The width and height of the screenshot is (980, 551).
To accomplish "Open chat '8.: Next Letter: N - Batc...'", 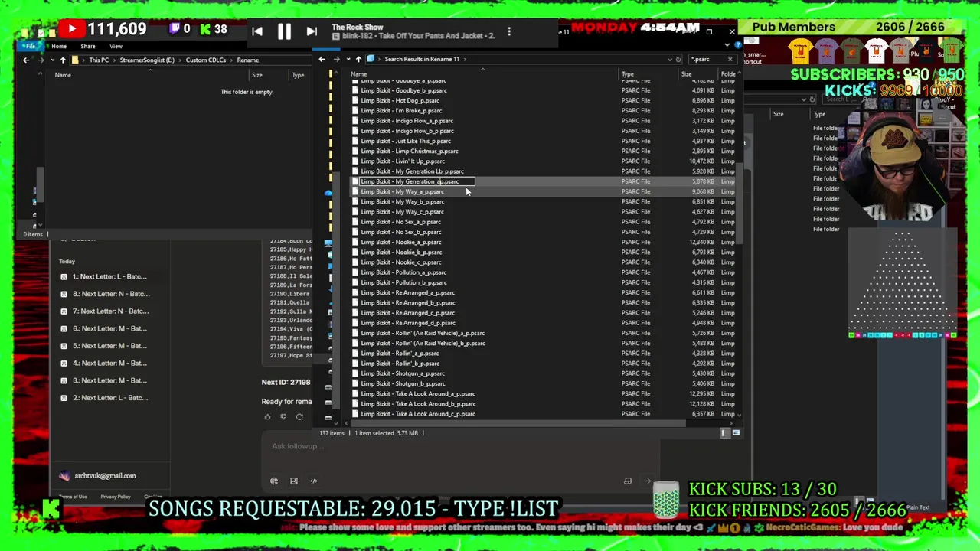I will 111,294.
